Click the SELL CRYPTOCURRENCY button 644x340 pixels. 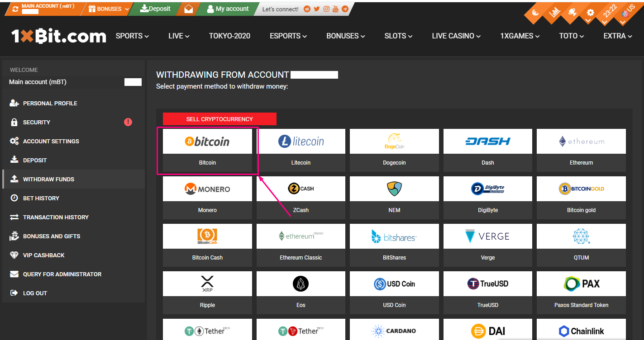click(x=219, y=119)
